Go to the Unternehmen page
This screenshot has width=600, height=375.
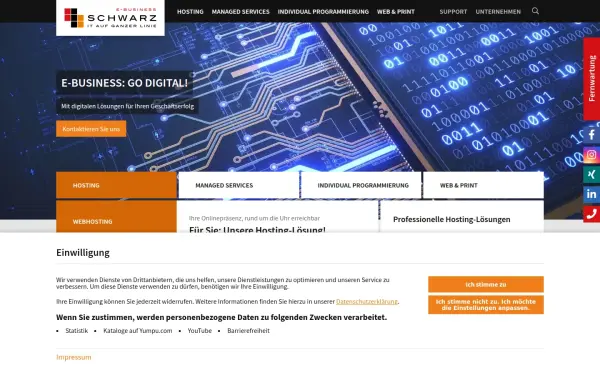(498, 12)
